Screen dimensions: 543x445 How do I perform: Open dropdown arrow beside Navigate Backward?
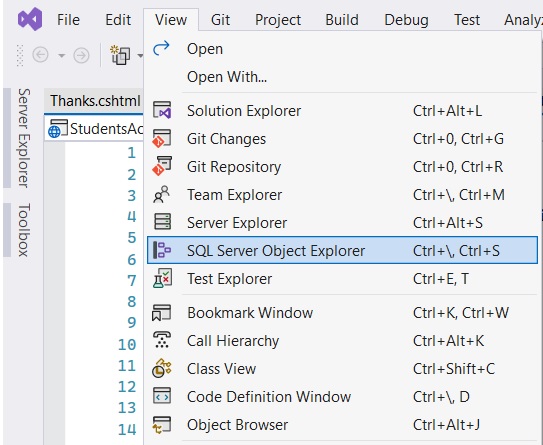(x=62, y=55)
